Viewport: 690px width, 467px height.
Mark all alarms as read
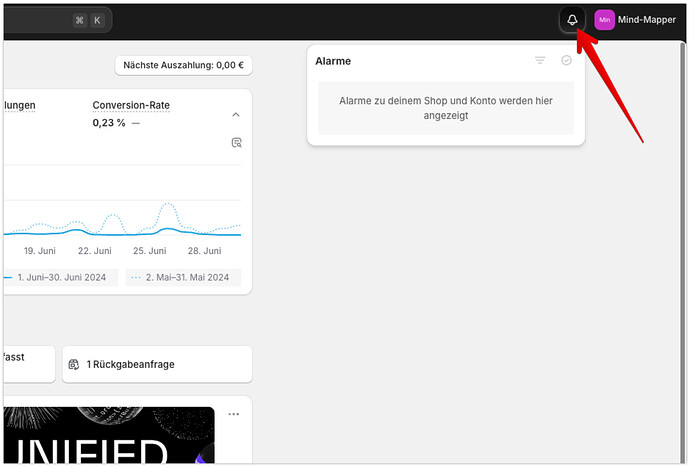(x=566, y=61)
